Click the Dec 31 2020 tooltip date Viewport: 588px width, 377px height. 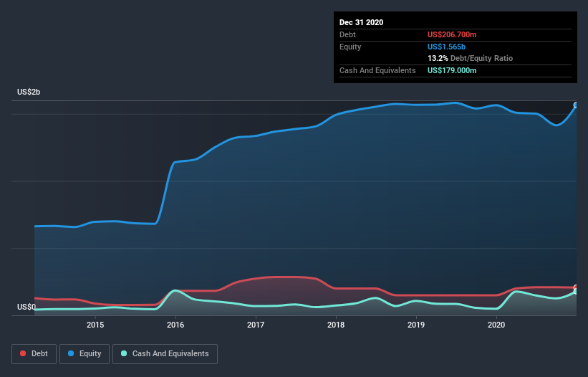(361, 22)
